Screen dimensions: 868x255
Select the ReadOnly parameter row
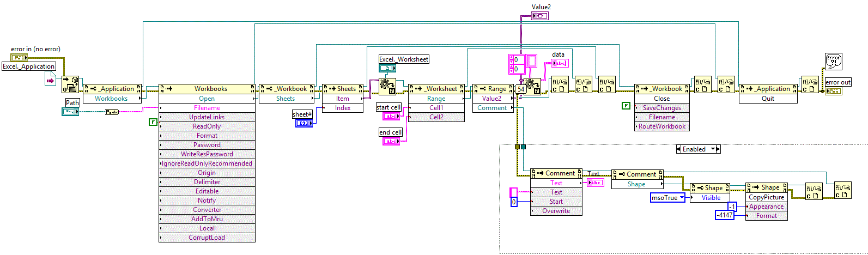click(207, 126)
